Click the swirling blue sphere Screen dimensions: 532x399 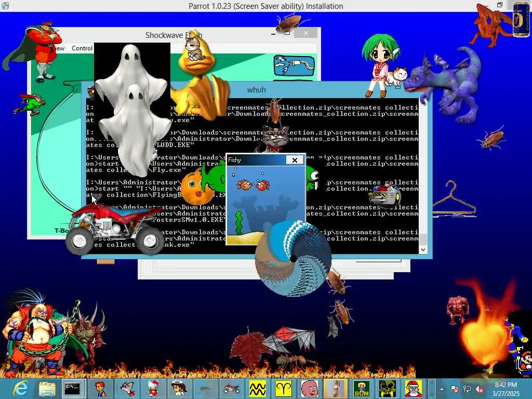[x=292, y=258]
